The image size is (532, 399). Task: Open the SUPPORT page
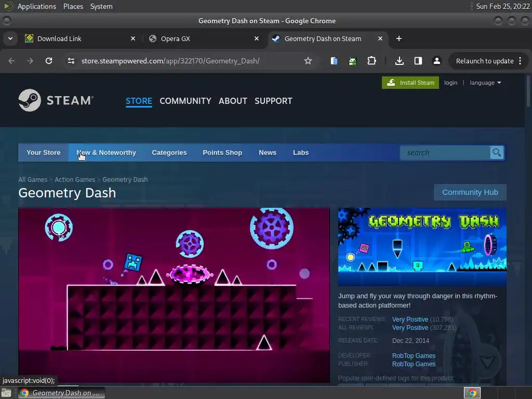point(273,101)
